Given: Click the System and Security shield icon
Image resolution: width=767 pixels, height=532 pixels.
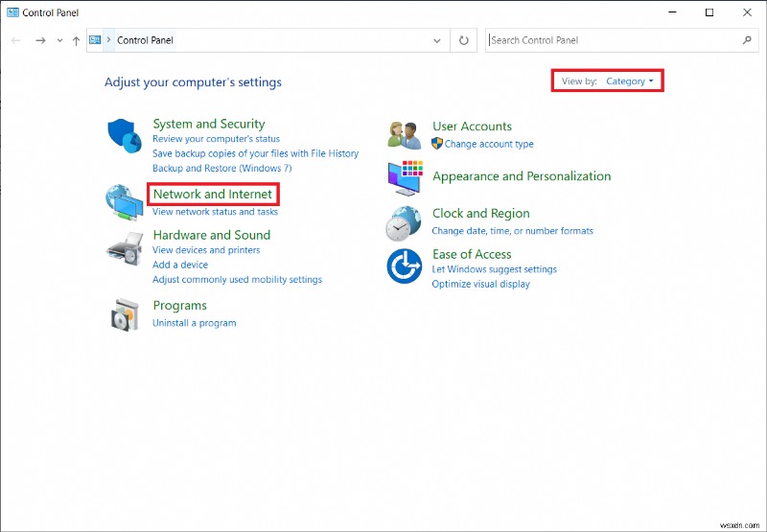Looking at the screenshot, I should click(x=123, y=135).
